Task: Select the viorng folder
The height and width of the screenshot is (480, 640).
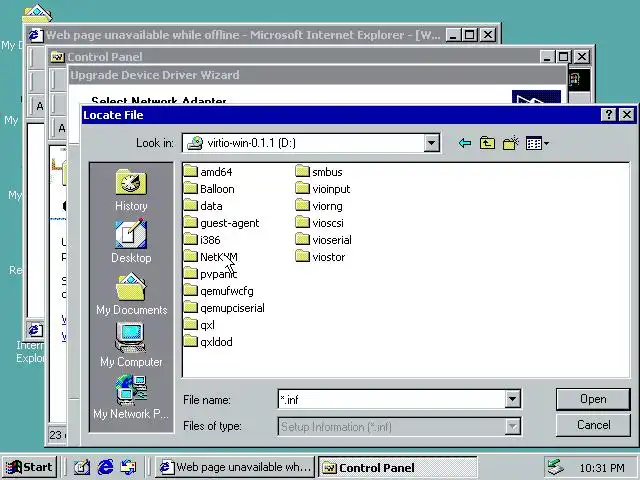Action: pyautogui.click(x=319, y=206)
